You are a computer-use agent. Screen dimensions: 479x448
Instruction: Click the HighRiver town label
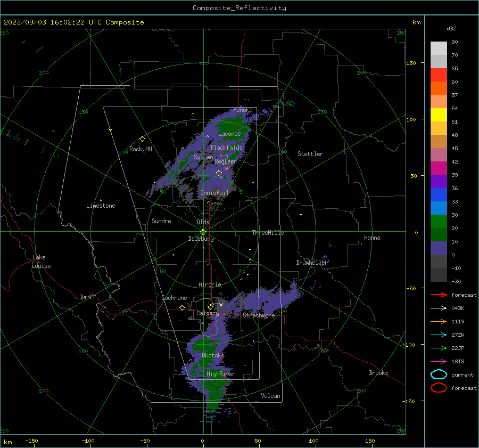pyautogui.click(x=221, y=374)
